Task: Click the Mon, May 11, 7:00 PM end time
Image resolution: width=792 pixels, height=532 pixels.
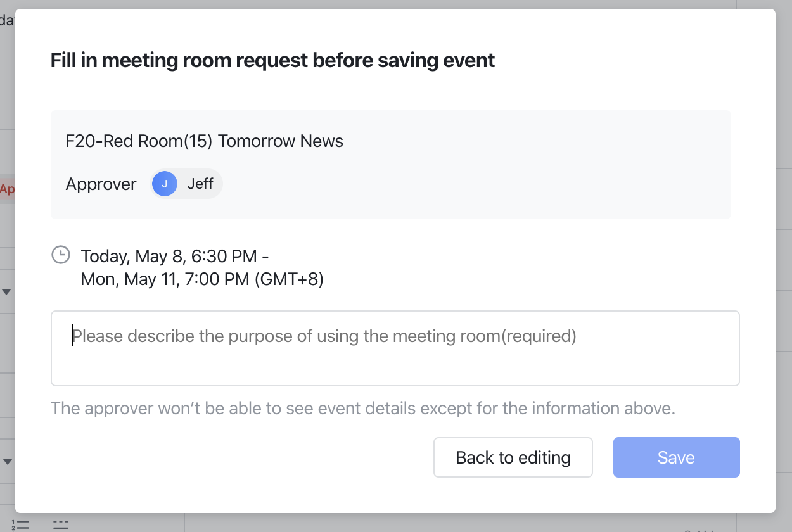Action: coord(201,279)
